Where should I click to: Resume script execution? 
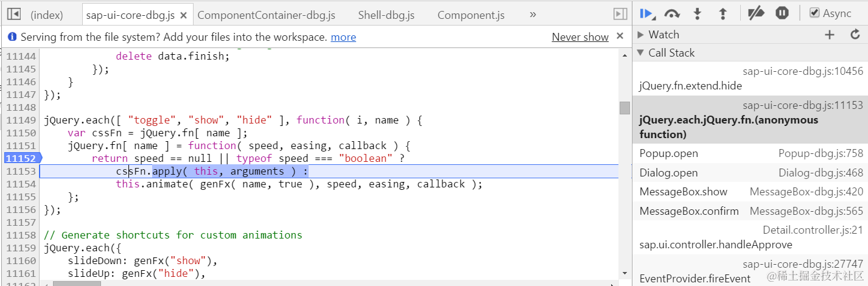[x=647, y=13]
